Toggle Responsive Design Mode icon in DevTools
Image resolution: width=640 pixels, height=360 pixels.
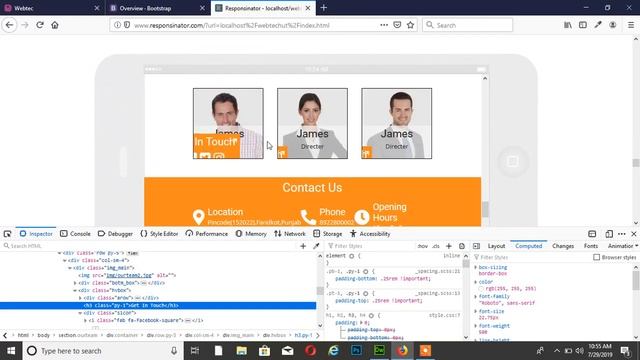pos(609,234)
